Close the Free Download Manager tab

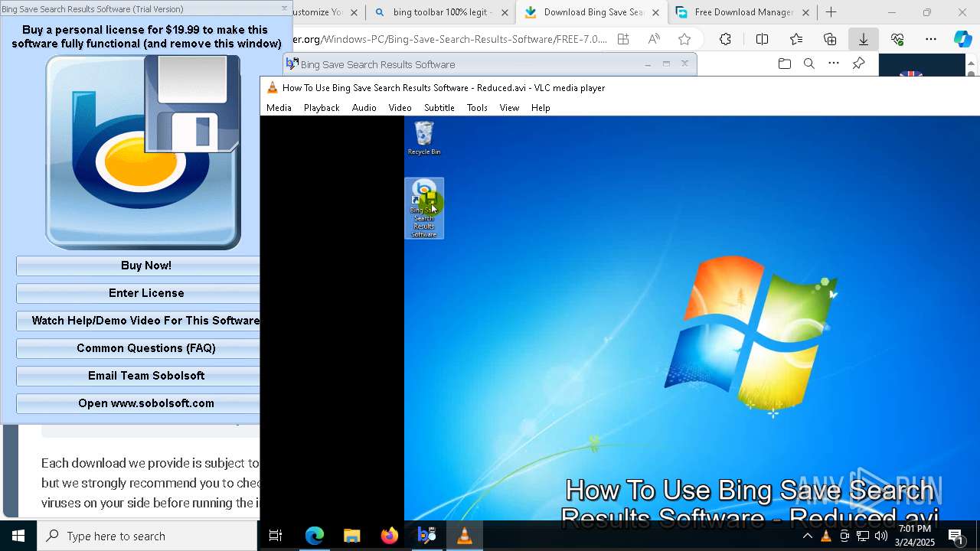pyautogui.click(x=805, y=12)
